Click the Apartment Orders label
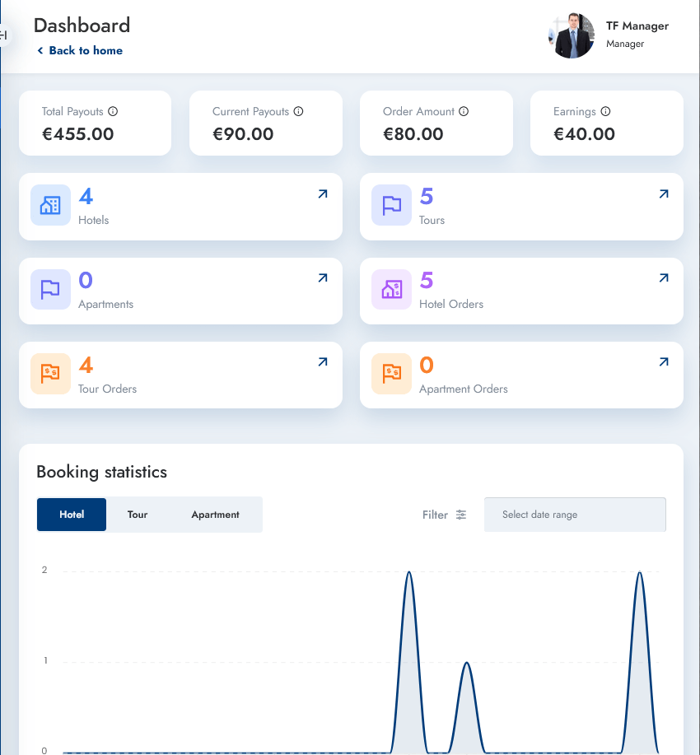Screen dimensions: 700x755 click(x=464, y=389)
